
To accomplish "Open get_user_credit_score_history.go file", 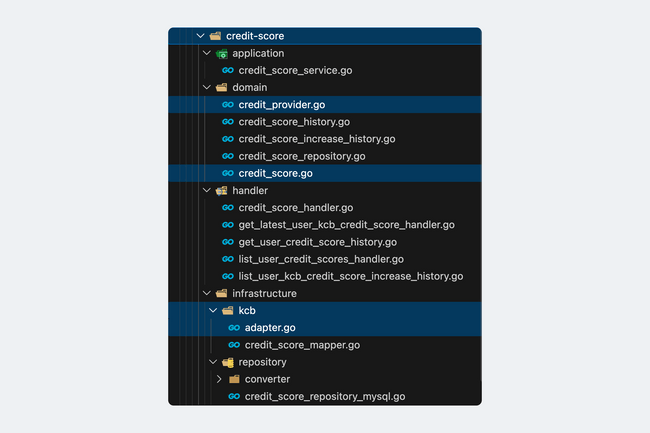I will [x=318, y=242].
